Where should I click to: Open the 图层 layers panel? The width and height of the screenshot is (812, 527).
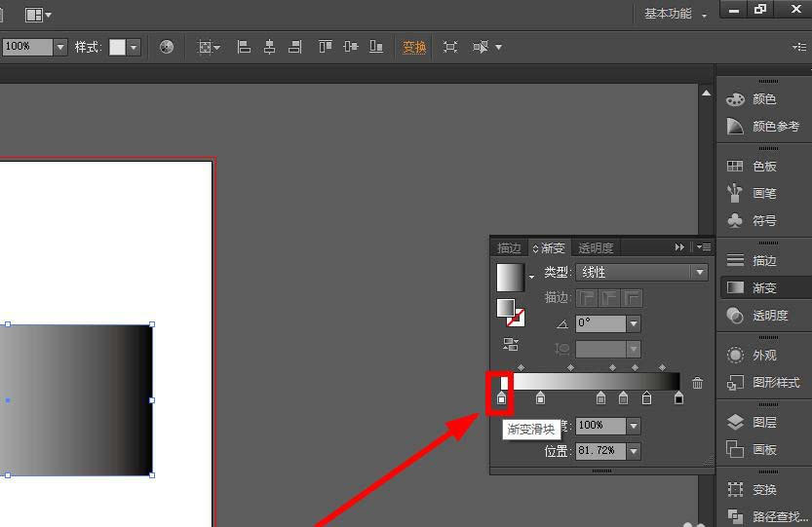point(752,423)
